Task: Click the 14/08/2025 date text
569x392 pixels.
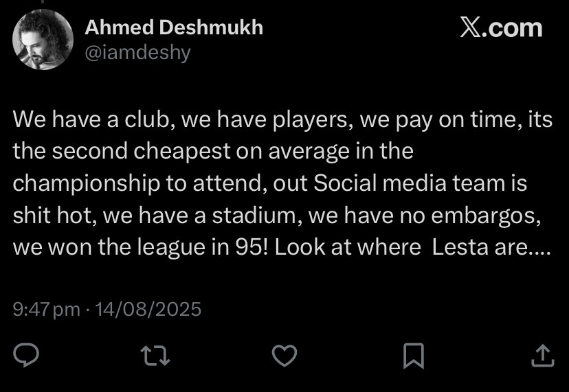Action: (x=148, y=309)
